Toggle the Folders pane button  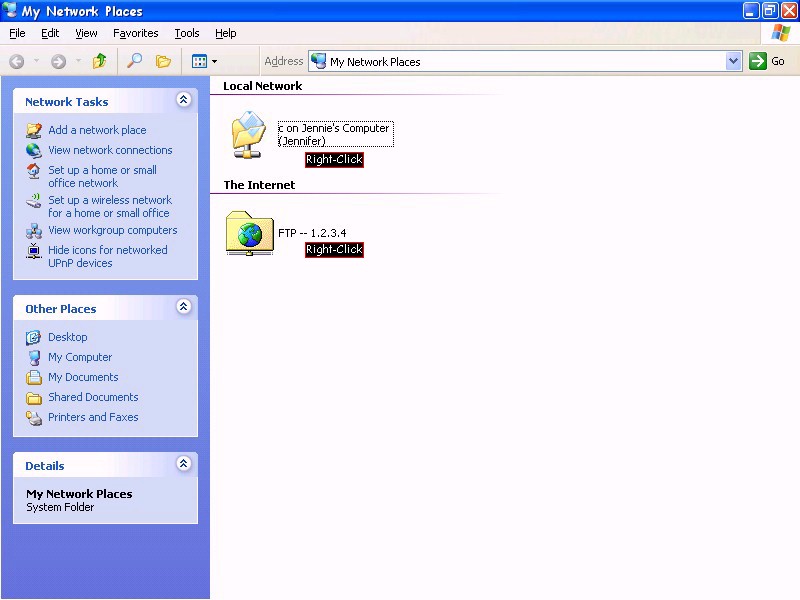(163, 61)
